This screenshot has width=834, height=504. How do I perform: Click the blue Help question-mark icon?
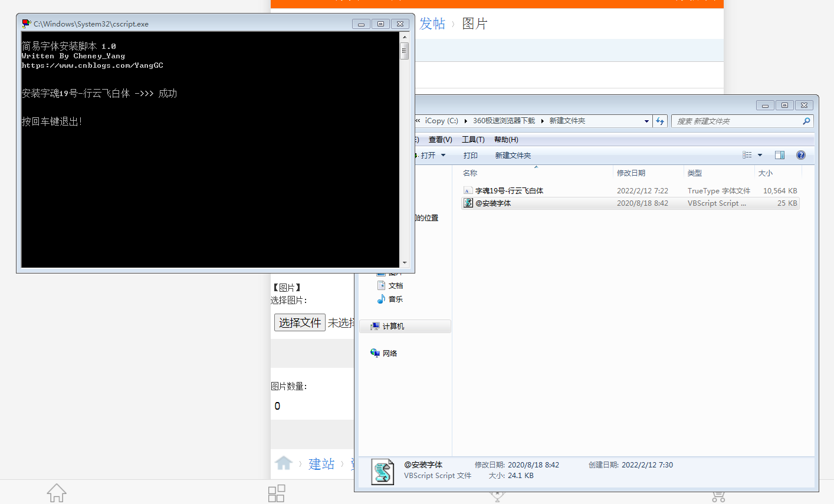pos(800,154)
